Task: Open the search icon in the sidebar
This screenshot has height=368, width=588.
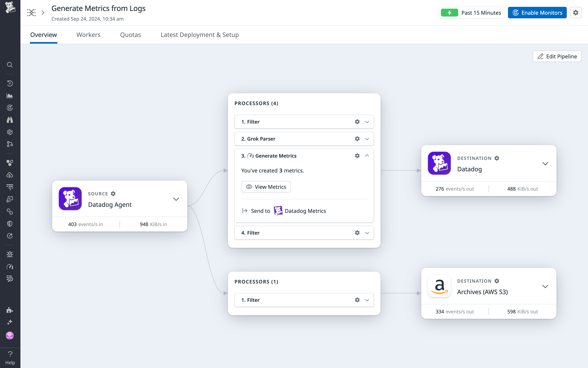Action: point(10,65)
